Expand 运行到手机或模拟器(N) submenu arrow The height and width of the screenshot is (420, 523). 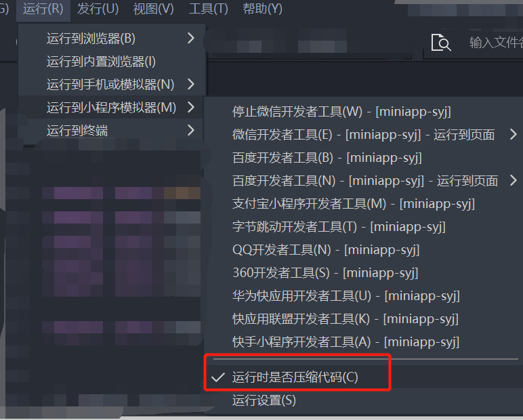pos(191,84)
